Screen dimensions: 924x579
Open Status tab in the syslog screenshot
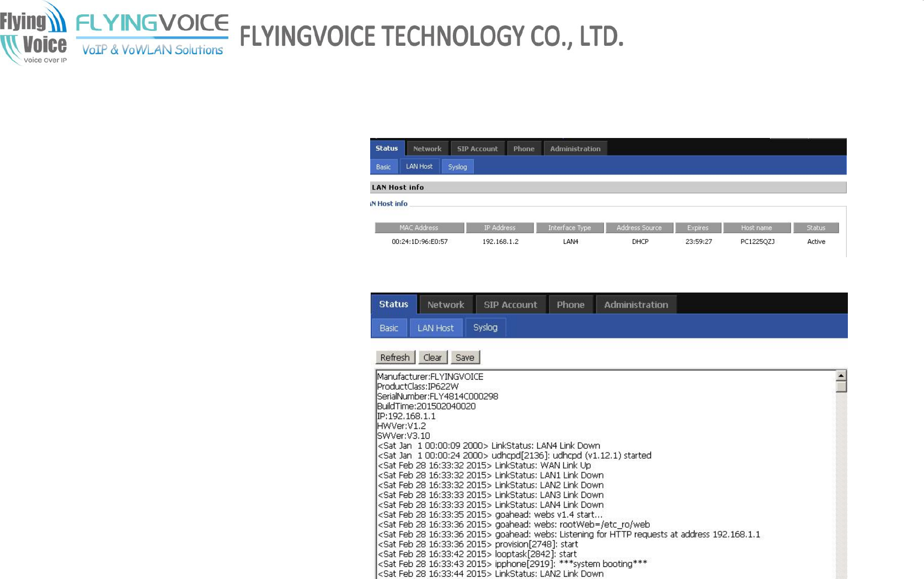click(x=394, y=304)
